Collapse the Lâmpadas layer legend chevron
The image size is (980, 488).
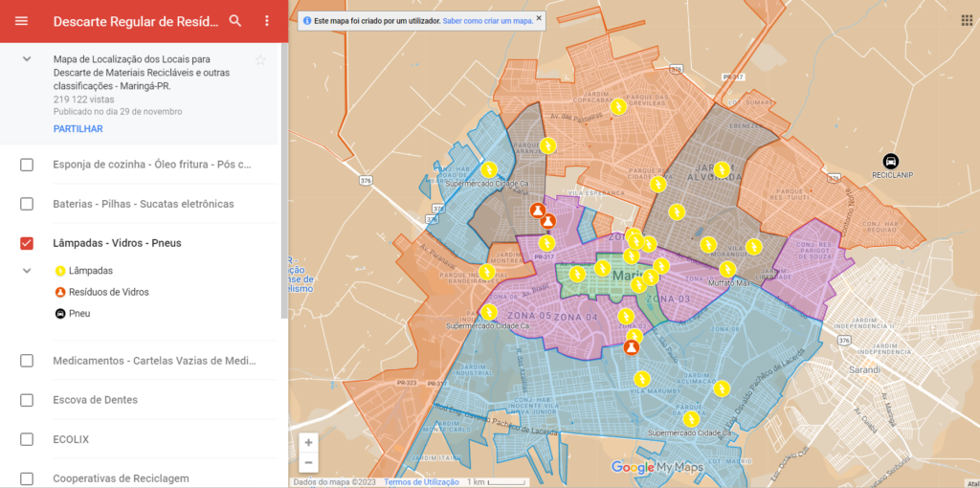(27, 271)
